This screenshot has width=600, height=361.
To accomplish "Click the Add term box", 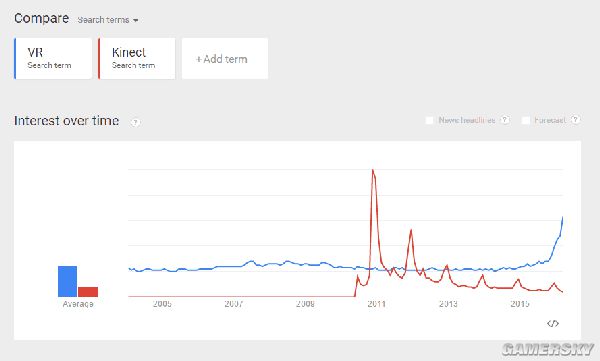I will click(x=225, y=59).
